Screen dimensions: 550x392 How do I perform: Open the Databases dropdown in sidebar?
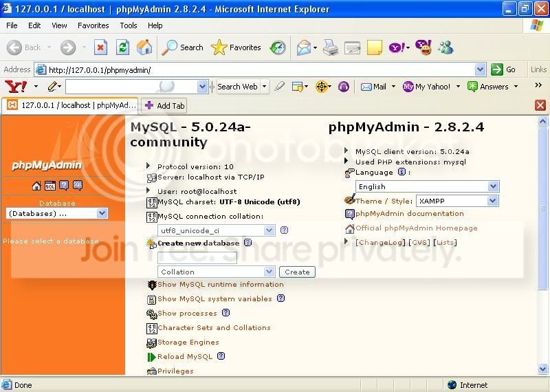pyautogui.click(x=57, y=213)
